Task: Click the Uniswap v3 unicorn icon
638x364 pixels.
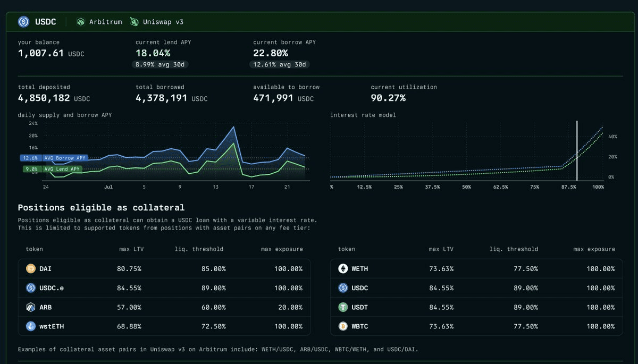Action: 134,22
